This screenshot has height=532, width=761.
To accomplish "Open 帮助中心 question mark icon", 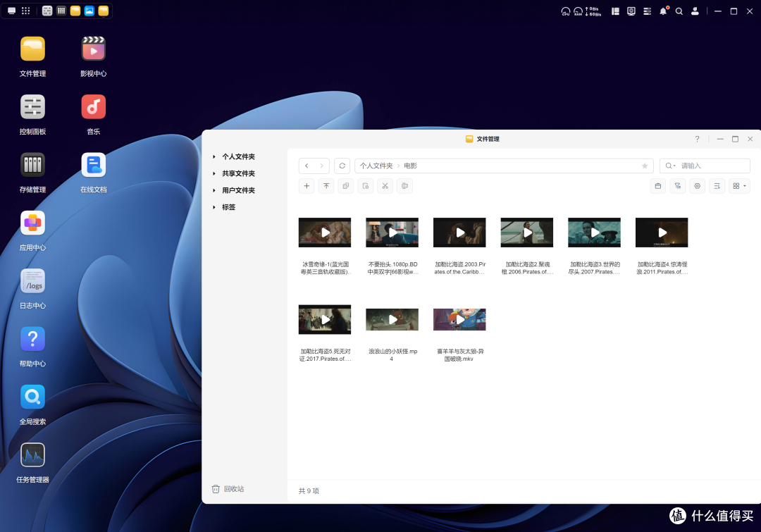I will click(x=32, y=339).
